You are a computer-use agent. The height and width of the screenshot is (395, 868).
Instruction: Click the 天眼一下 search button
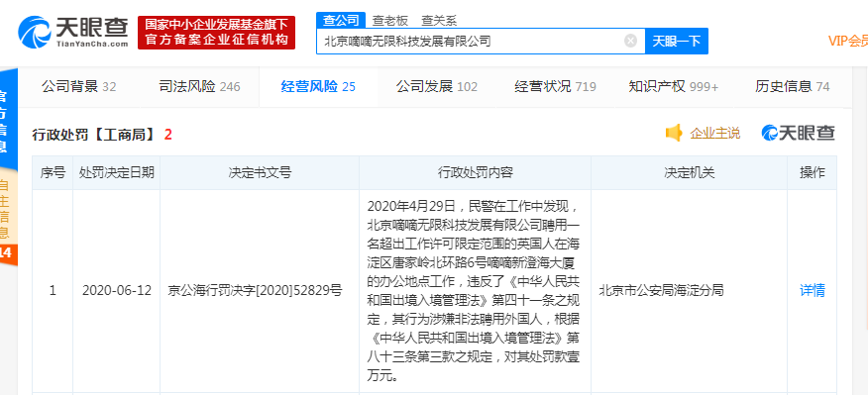[677, 41]
